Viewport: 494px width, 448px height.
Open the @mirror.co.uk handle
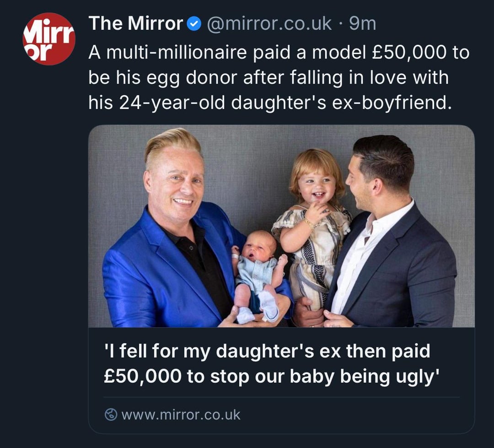[269, 24]
